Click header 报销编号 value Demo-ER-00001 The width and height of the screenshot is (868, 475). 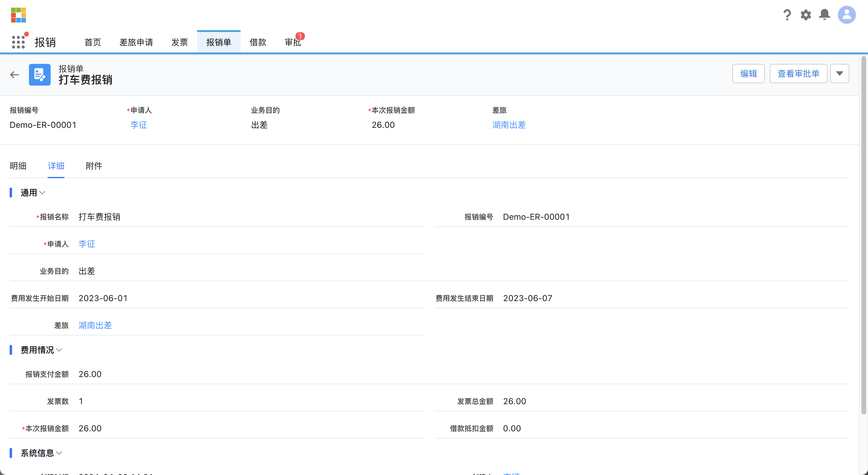click(x=43, y=125)
